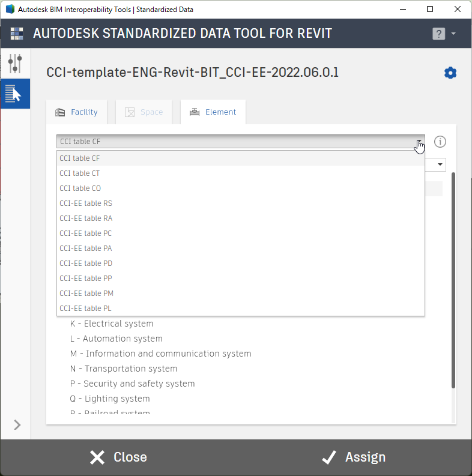Click the Autodesk app icon in title bar

click(x=10, y=9)
